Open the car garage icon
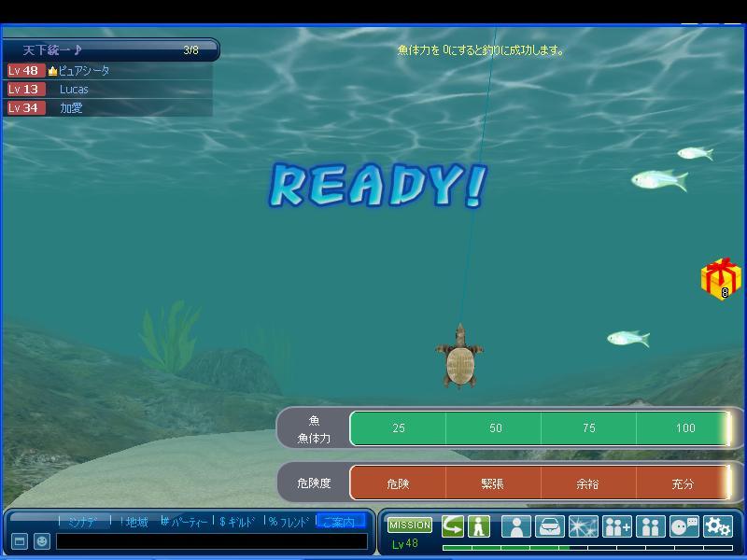This screenshot has width=747, height=560. tap(549, 526)
